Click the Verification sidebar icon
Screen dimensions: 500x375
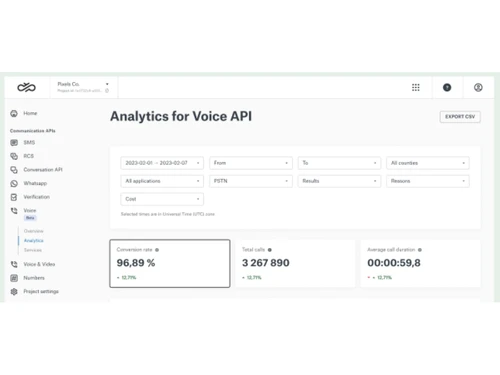(14, 197)
